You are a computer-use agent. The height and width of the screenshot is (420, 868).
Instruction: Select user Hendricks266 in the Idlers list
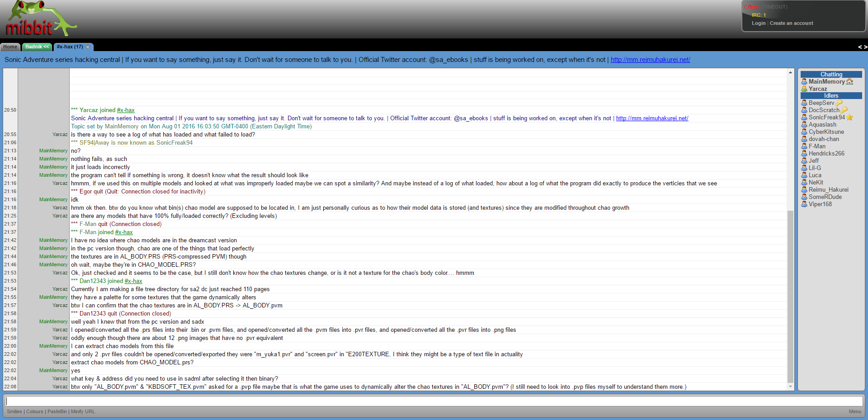click(826, 154)
